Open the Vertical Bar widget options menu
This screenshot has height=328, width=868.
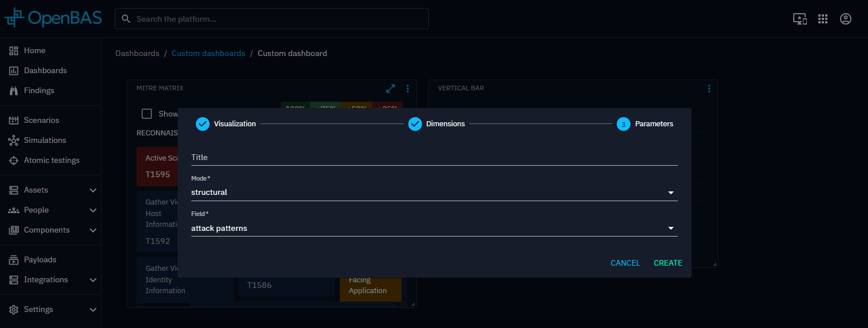point(709,89)
